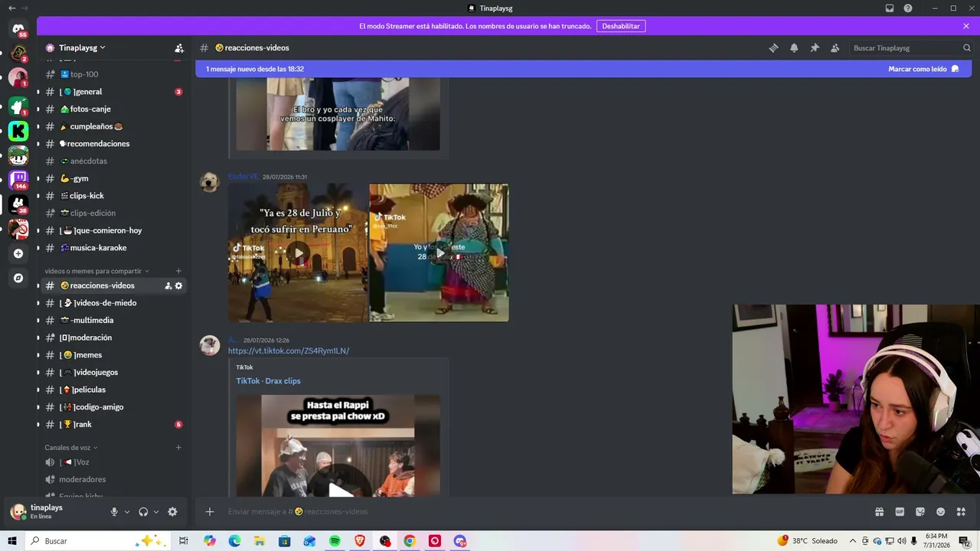
Task: Create invite for reacciones-videos channel
Action: pos(168,285)
